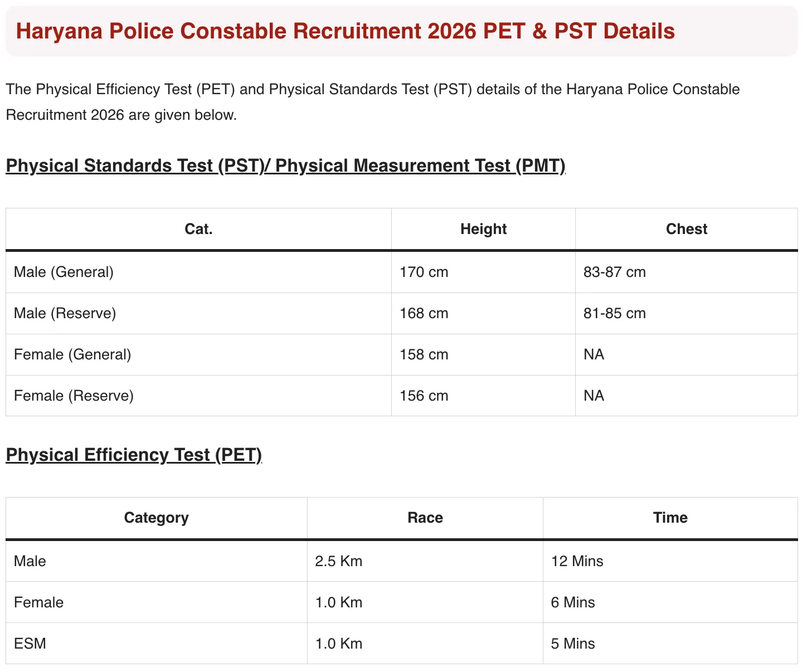The height and width of the screenshot is (672, 807).
Task: Click the Cat. column header
Action: tap(198, 228)
